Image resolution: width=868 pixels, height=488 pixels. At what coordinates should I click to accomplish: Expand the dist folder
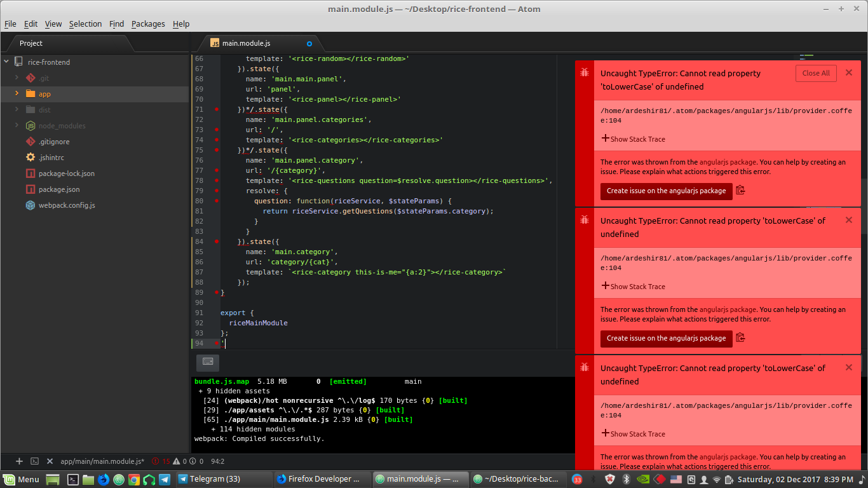point(17,110)
